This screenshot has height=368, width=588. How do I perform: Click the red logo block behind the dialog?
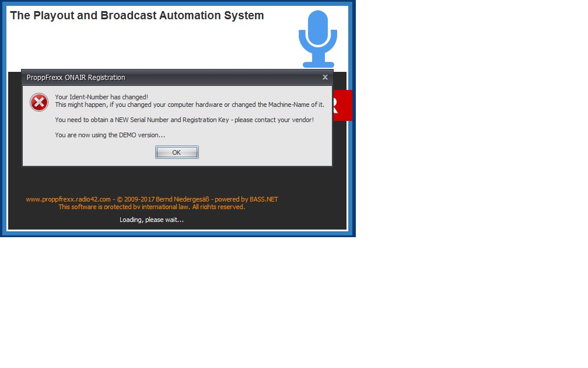343,106
